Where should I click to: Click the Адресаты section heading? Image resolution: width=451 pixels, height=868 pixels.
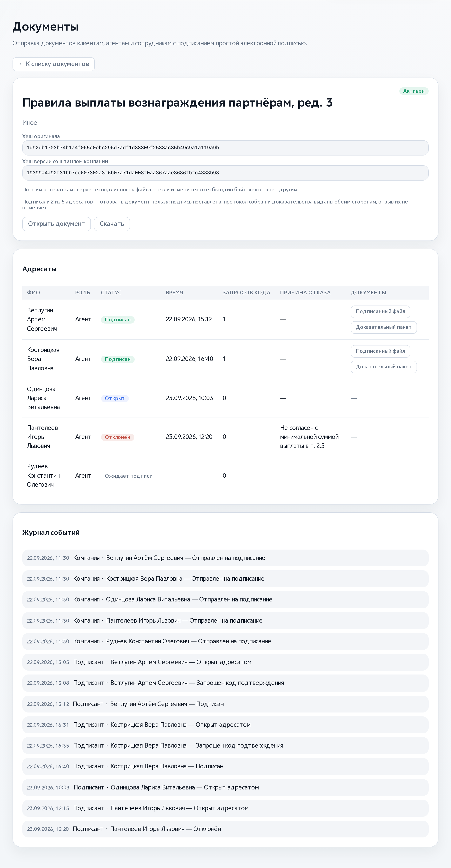pos(39,269)
